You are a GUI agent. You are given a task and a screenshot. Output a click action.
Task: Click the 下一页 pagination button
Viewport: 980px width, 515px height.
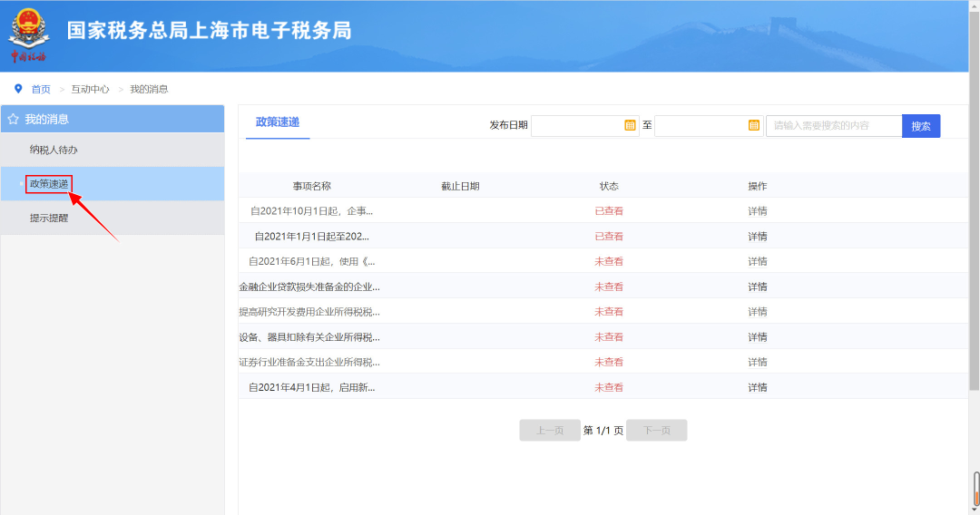(x=657, y=431)
